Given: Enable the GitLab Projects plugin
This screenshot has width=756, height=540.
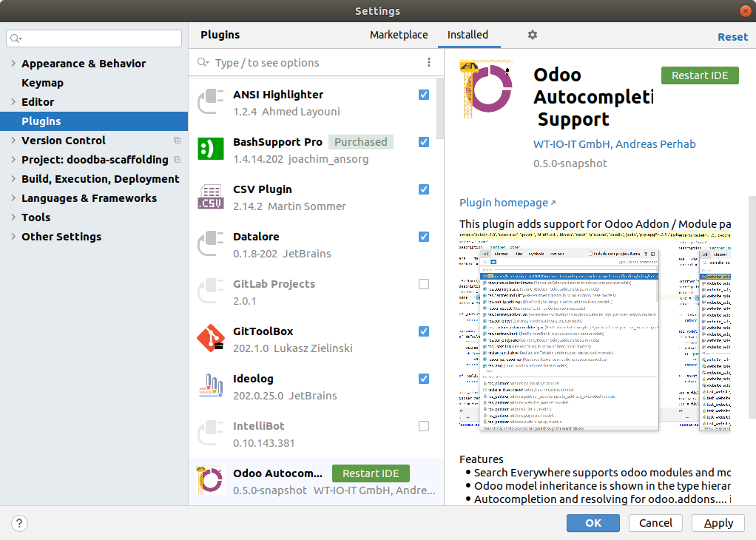Looking at the screenshot, I should (x=424, y=284).
